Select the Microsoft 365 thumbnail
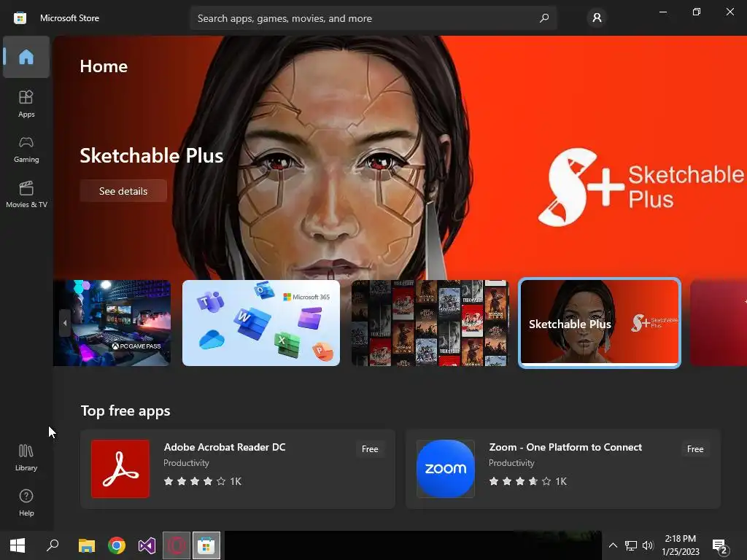 (x=261, y=323)
